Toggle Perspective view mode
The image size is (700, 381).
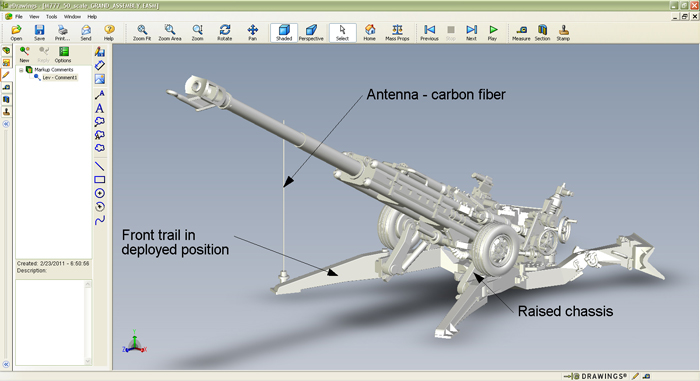(x=311, y=33)
